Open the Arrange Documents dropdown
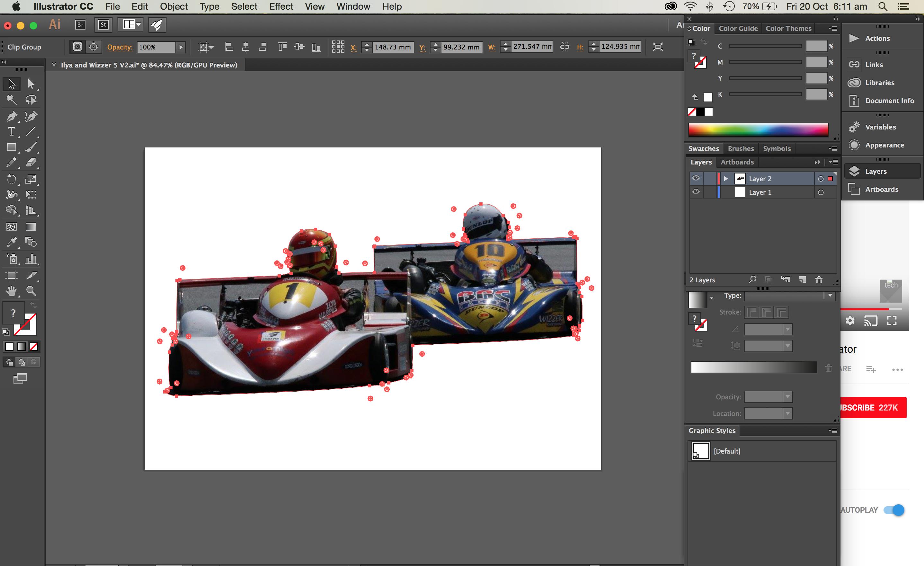This screenshot has height=566, width=924. pos(130,25)
